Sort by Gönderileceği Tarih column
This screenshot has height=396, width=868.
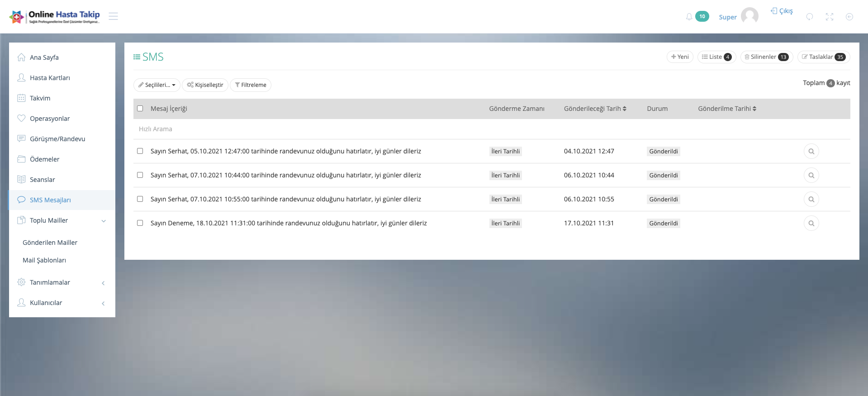pos(595,109)
